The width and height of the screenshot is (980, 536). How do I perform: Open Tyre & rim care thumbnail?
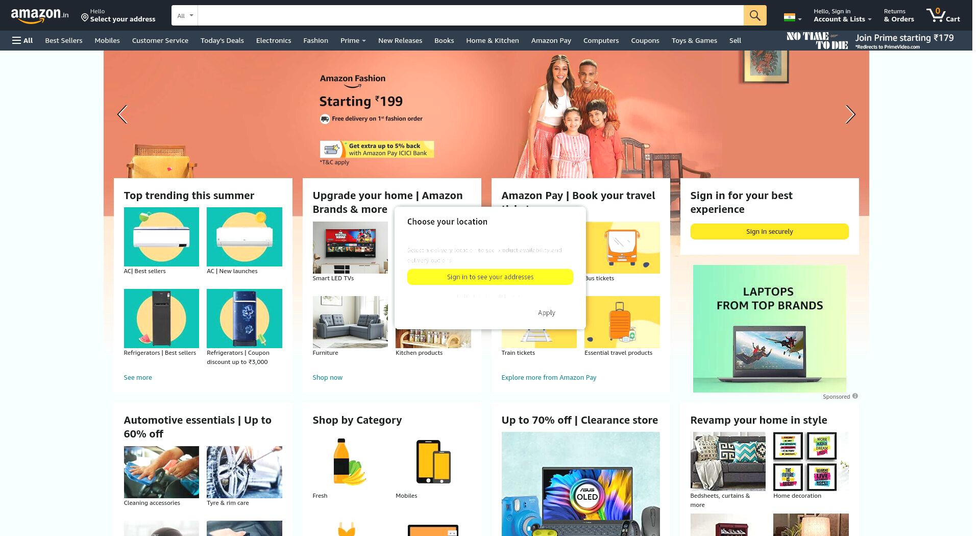point(244,472)
